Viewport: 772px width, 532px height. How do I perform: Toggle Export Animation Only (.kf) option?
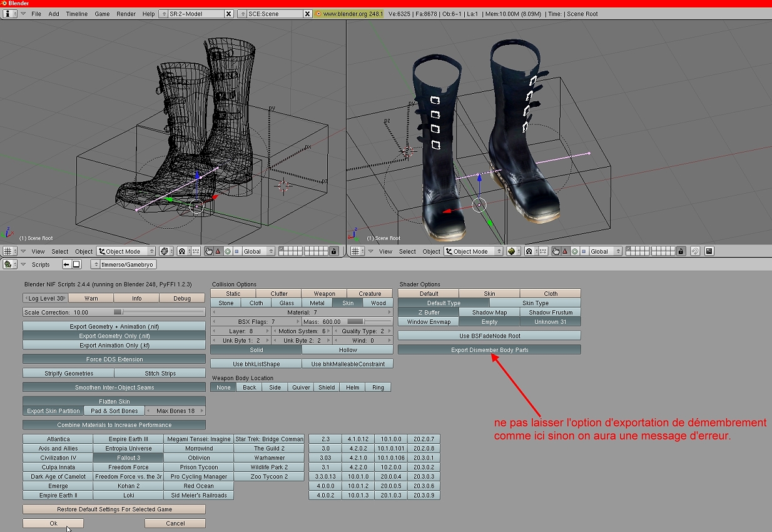[x=114, y=345]
